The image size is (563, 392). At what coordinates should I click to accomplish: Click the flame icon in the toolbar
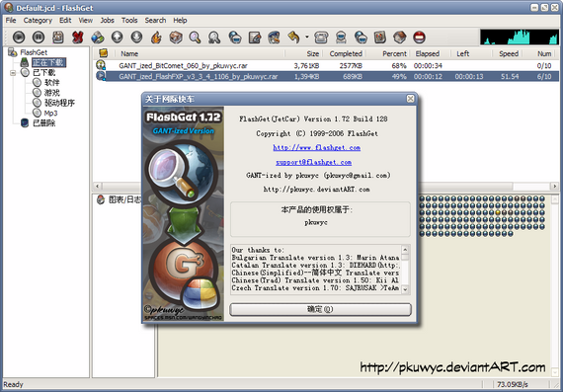click(156, 37)
